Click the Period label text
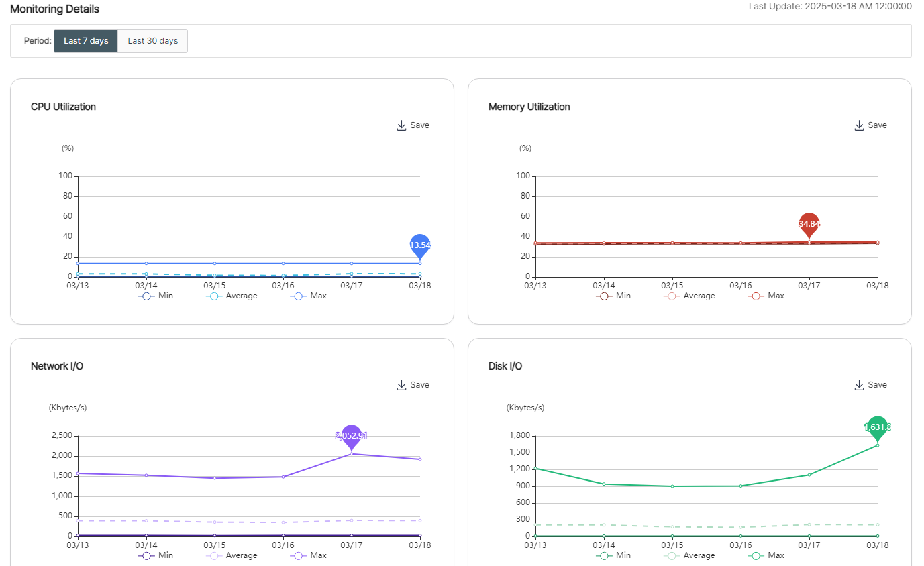This screenshot has height=566, width=924. pyautogui.click(x=38, y=41)
